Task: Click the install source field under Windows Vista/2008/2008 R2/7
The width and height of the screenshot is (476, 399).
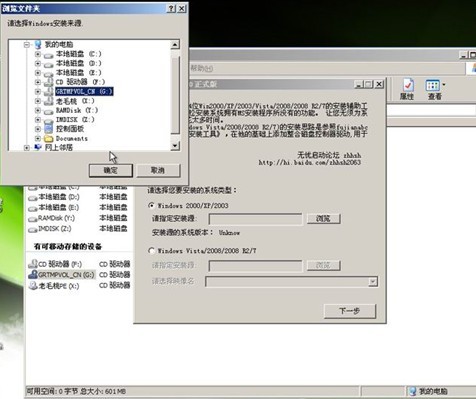Action: pos(255,266)
